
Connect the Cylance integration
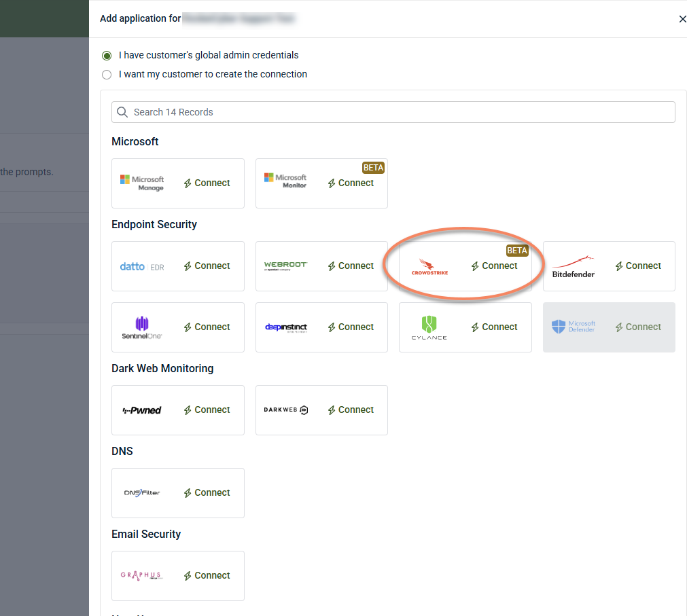click(x=494, y=327)
